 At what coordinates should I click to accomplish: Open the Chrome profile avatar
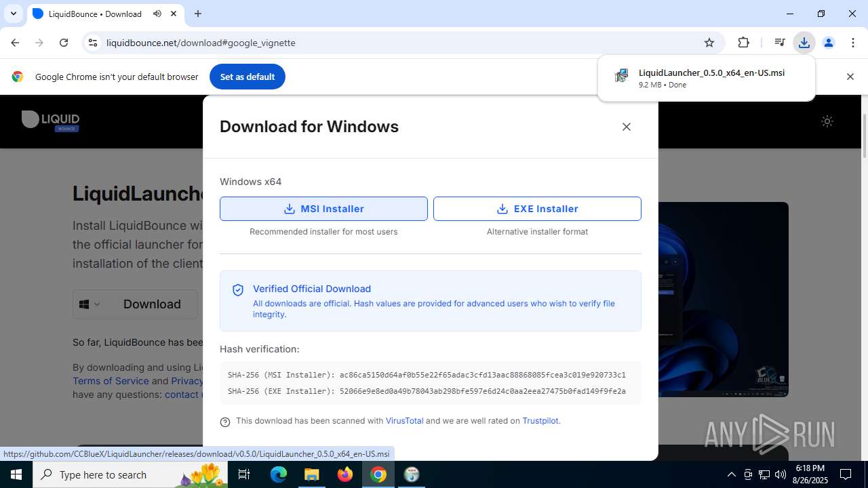(828, 43)
